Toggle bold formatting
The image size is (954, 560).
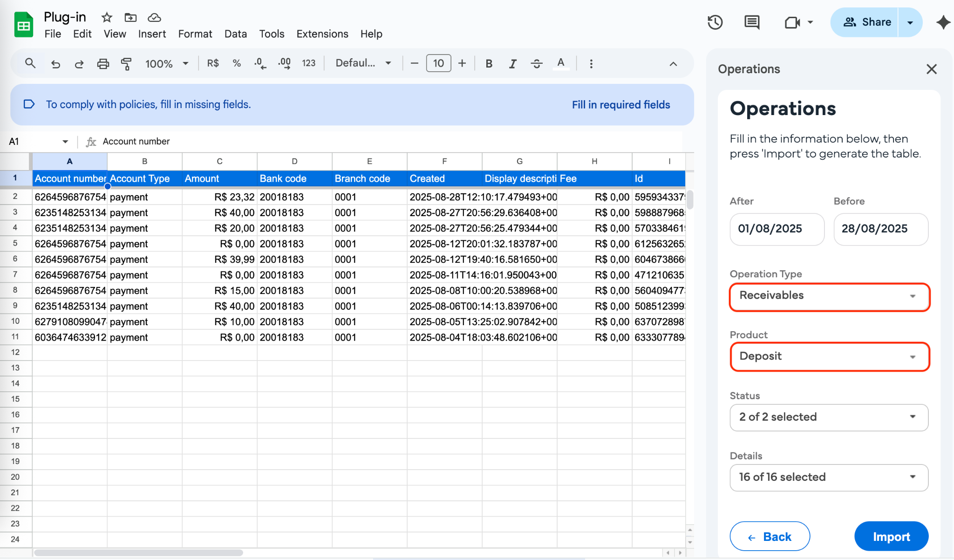point(489,63)
